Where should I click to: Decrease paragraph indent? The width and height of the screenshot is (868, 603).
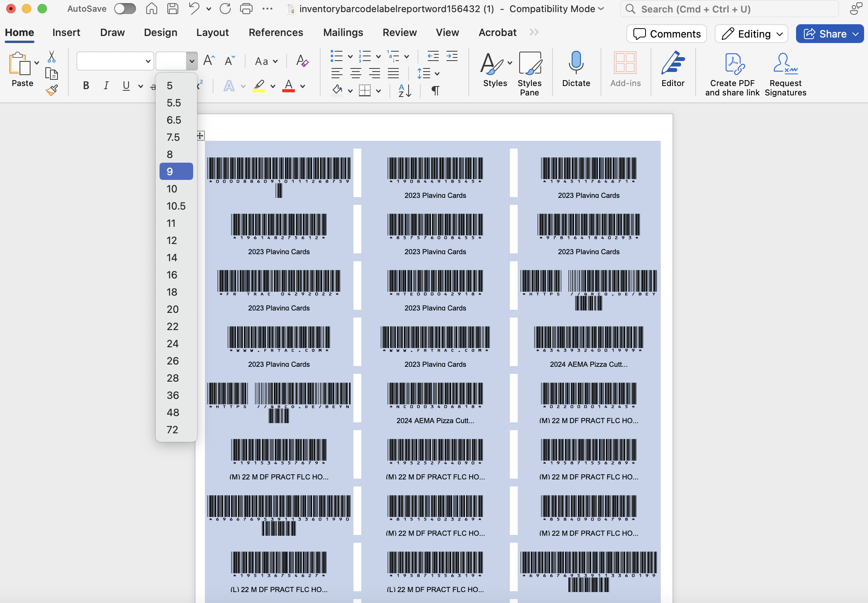point(433,56)
